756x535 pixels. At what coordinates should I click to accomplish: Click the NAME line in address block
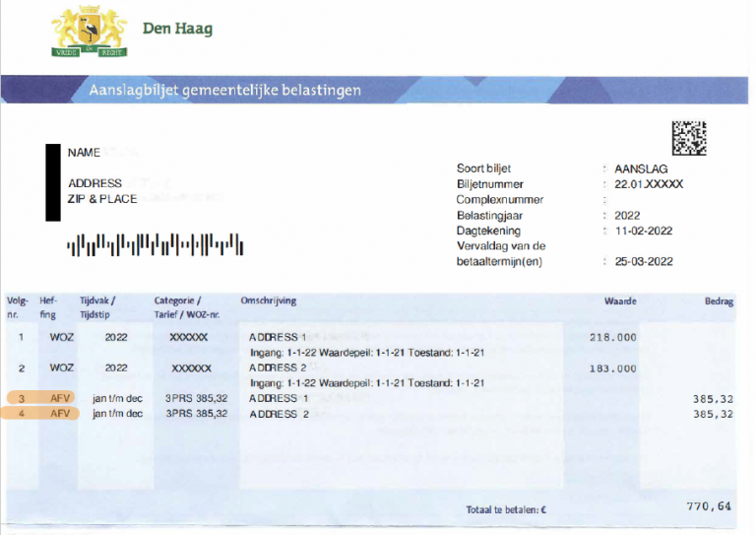[84, 153]
